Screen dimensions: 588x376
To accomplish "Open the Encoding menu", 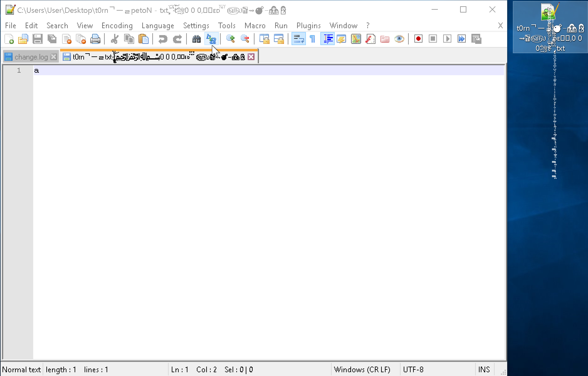I will 117,25.
